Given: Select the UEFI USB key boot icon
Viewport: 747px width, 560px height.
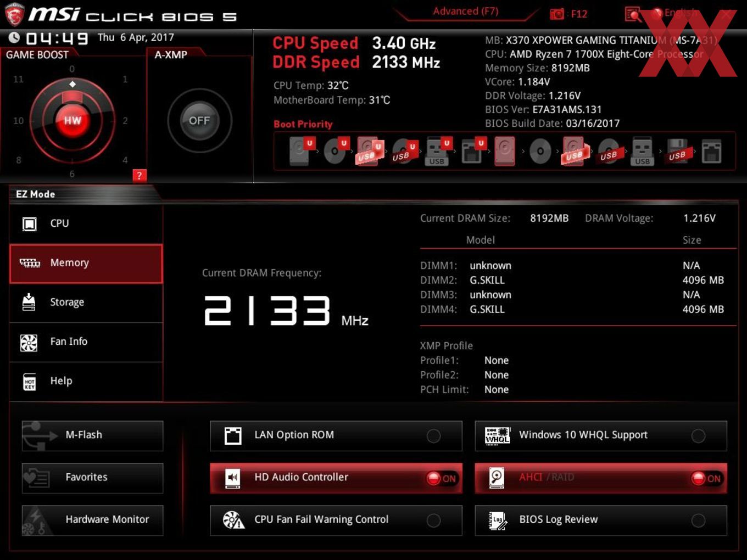Looking at the screenshot, I should [x=438, y=151].
